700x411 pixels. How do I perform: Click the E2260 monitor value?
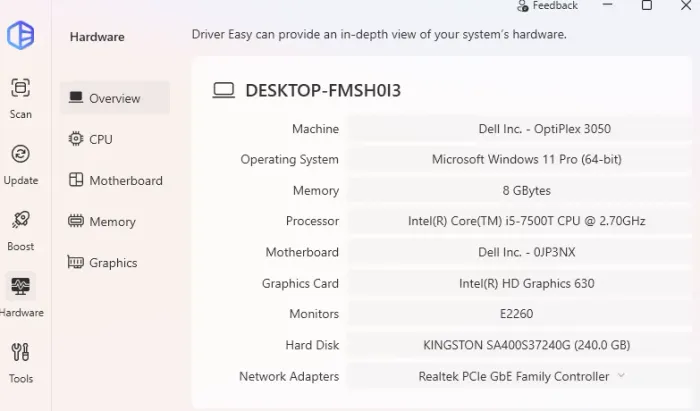517,314
